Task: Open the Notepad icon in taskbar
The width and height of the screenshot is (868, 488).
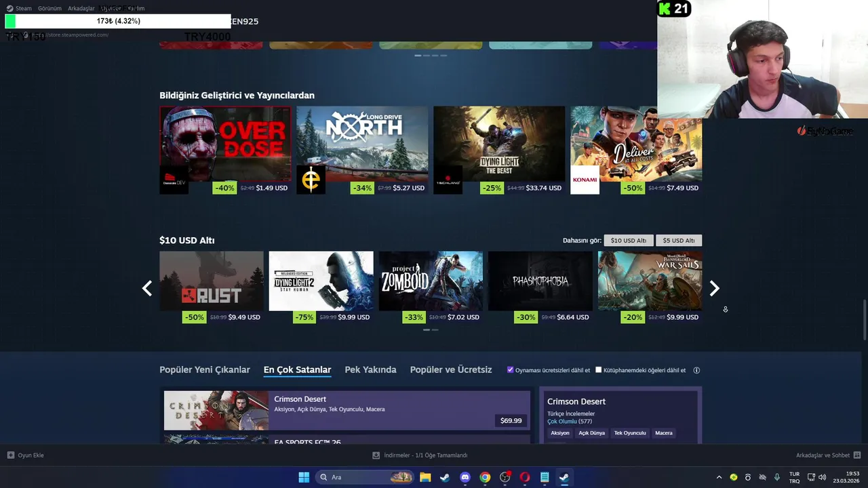Action: (545, 477)
